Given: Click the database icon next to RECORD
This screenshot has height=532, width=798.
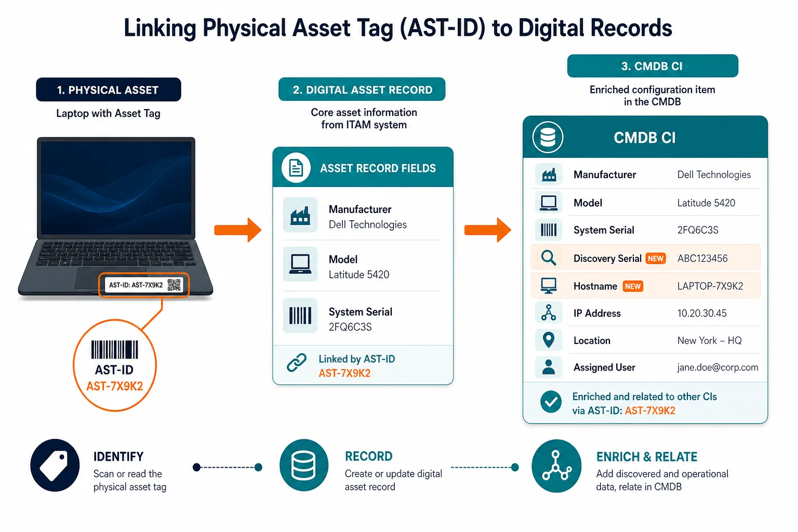Looking at the screenshot, I should tap(303, 465).
